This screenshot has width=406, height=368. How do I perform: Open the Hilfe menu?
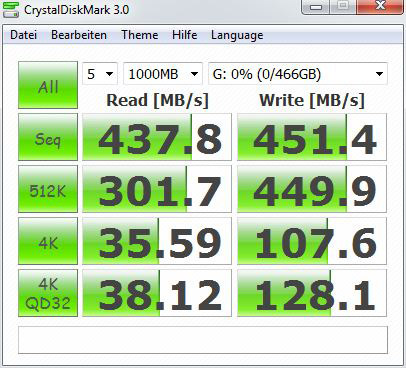pyautogui.click(x=185, y=35)
